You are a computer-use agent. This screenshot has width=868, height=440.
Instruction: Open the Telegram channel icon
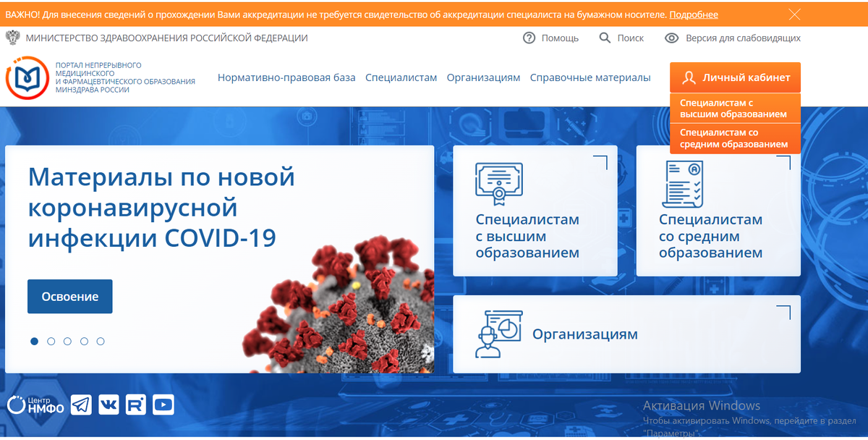(x=81, y=405)
